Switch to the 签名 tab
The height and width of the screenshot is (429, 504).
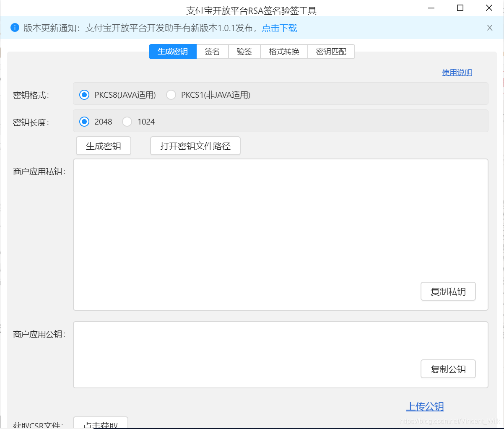pyautogui.click(x=212, y=52)
